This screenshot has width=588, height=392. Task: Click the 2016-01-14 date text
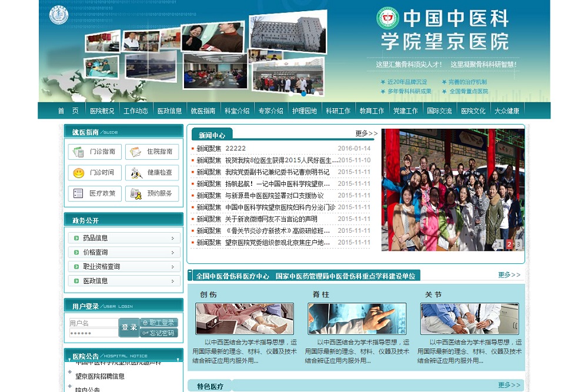pyautogui.click(x=354, y=149)
